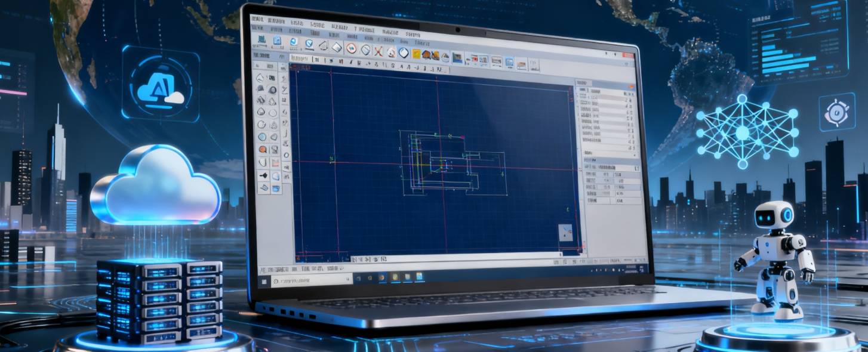This screenshot has width=868, height=352.
Task: Click the navigation thumbnail in canvas bottom-right corner
Action: (x=565, y=233)
